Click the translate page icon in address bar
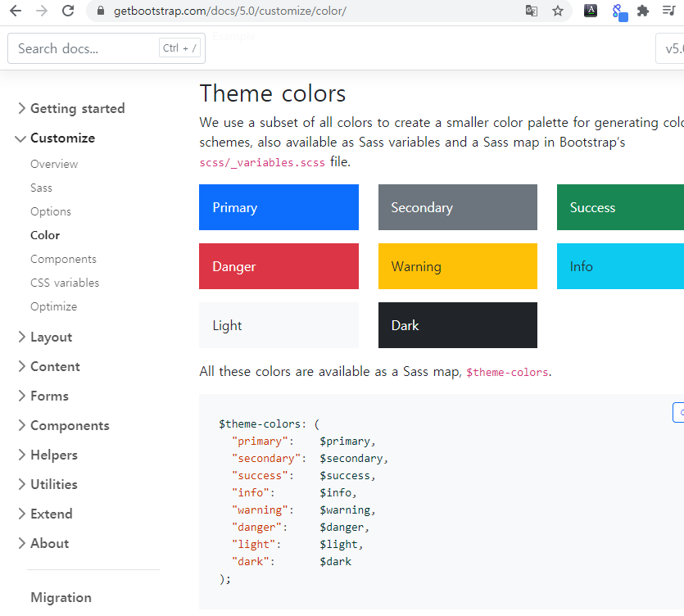Image resolution: width=684 pixels, height=616 pixels. (x=532, y=11)
